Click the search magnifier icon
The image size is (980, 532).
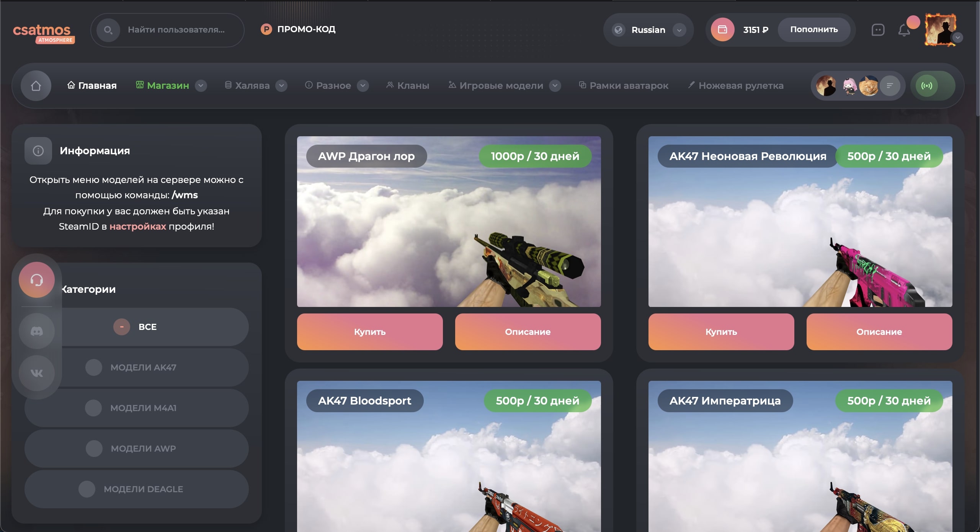[108, 30]
